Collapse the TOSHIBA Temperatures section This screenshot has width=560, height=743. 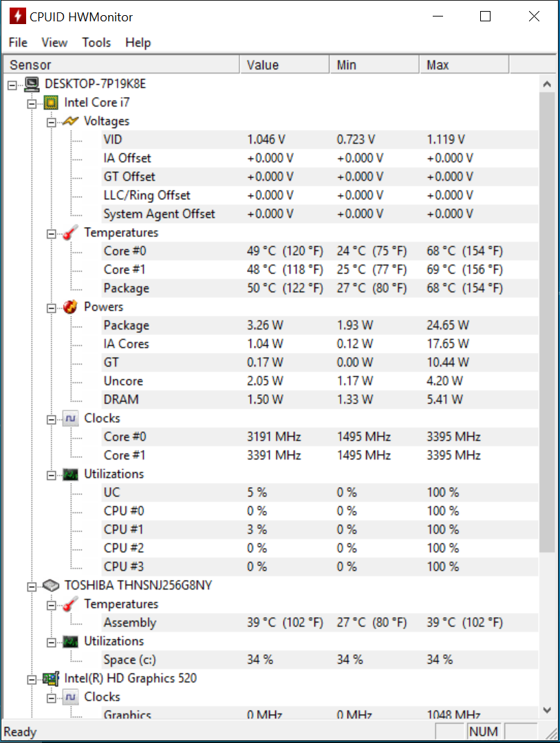coord(51,605)
